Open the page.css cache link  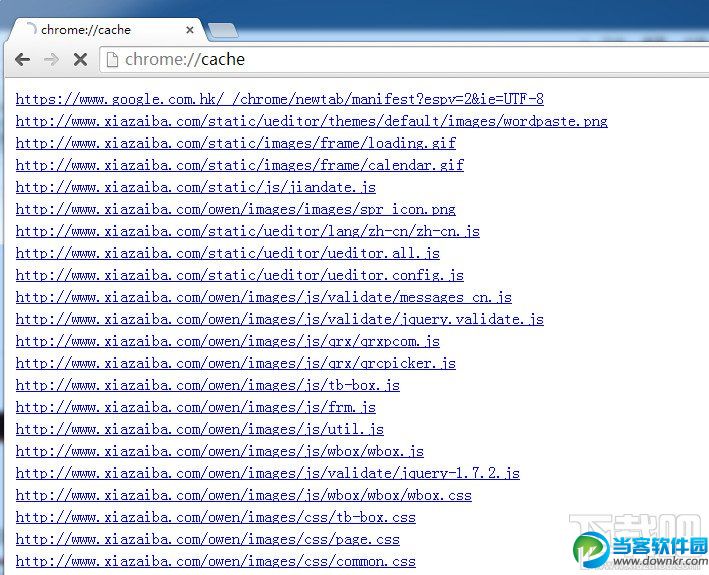click(x=208, y=539)
